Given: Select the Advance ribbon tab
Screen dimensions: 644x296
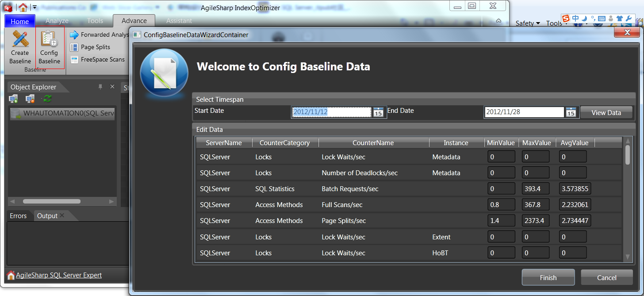Looking at the screenshot, I should (x=134, y=21).
